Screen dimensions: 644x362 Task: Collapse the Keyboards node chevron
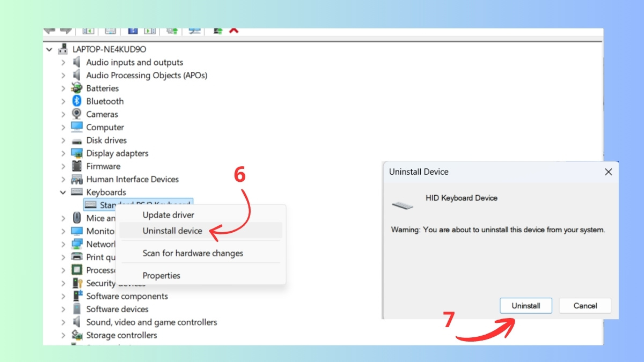click(63, 192)
